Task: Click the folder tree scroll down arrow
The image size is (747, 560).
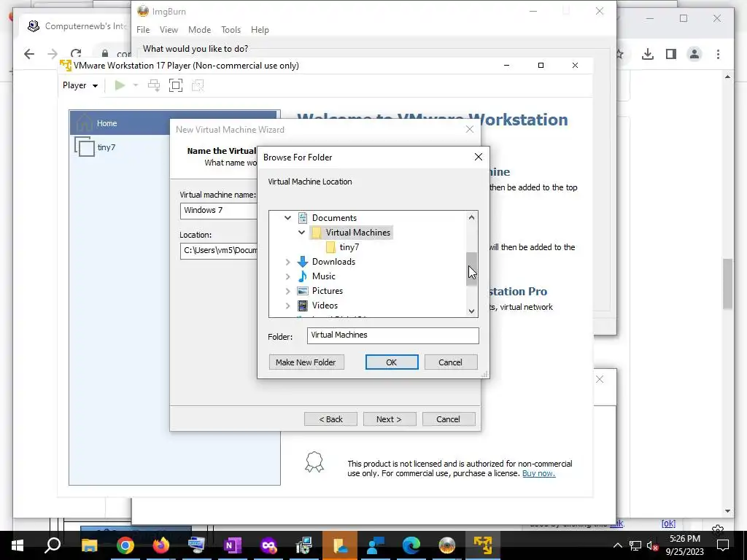Action: point(471,311)
